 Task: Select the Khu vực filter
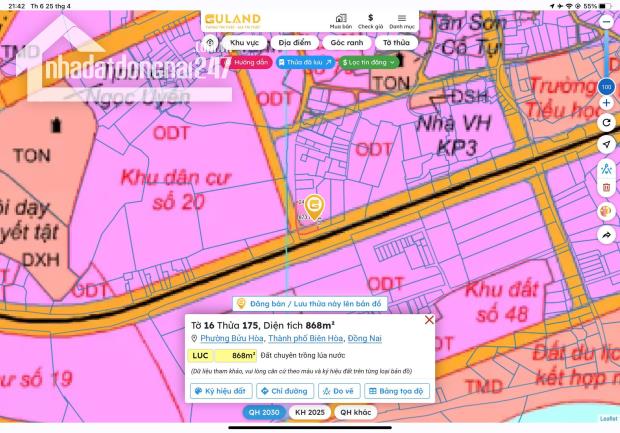(244, 43)
